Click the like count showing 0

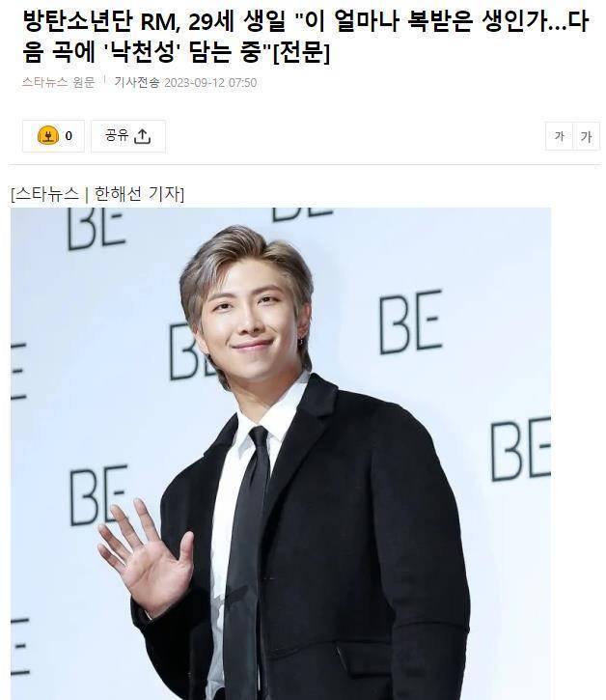point(69,136)
